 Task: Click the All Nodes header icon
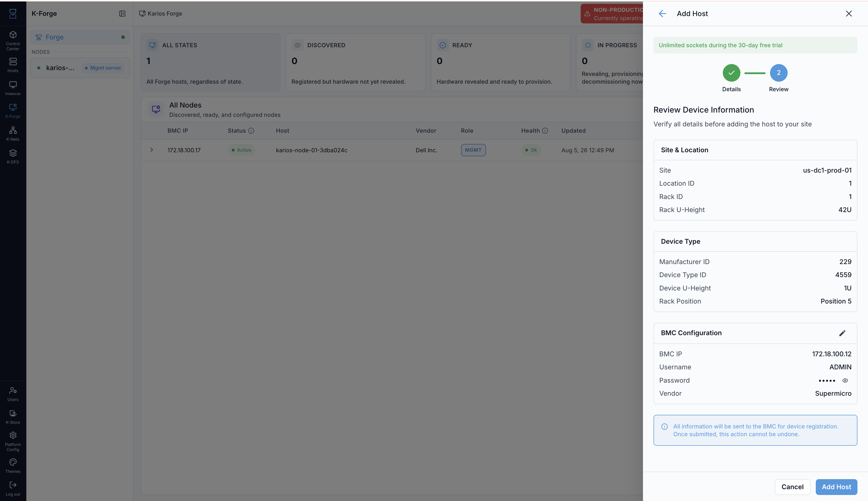click(156, 110)
